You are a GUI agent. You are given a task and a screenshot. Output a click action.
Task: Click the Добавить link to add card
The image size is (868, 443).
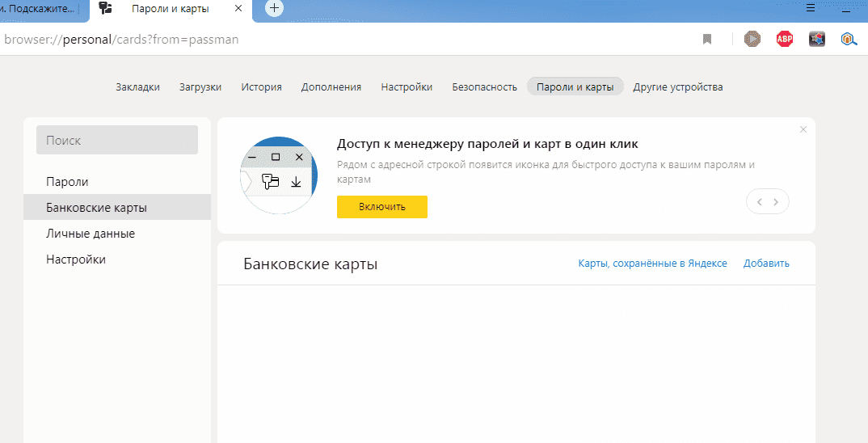pos(766,264)
